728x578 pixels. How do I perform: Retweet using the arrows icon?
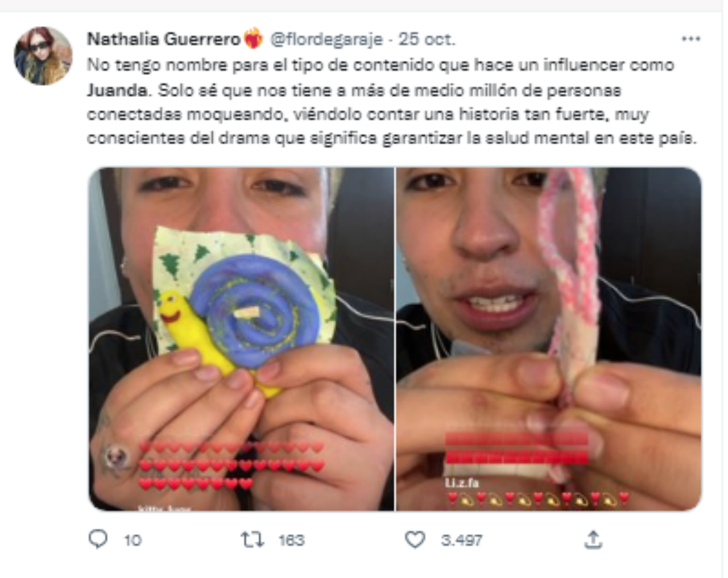(252, 539)
